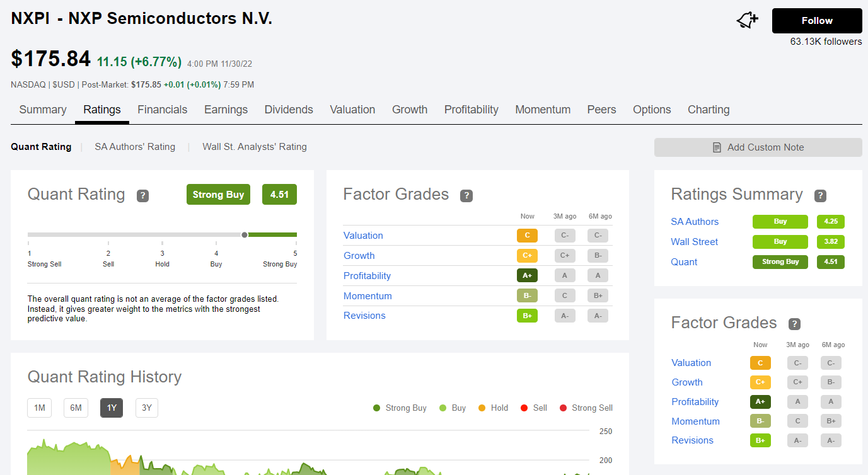
Task: Select the 6M history range
Action: pos(76,408)
